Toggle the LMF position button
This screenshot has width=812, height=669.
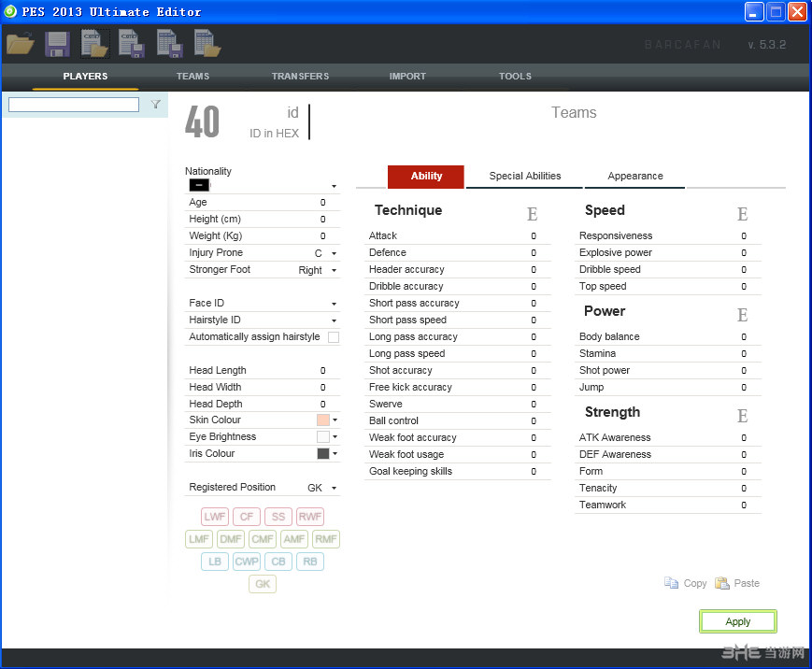(x=199, y=539)
